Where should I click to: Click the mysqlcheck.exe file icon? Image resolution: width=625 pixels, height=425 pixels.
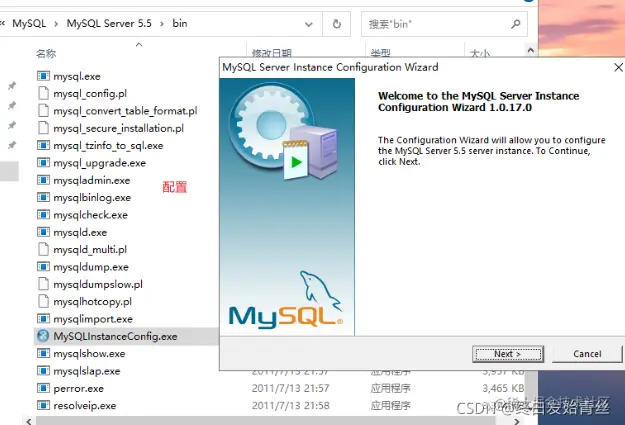coord(43,214)
